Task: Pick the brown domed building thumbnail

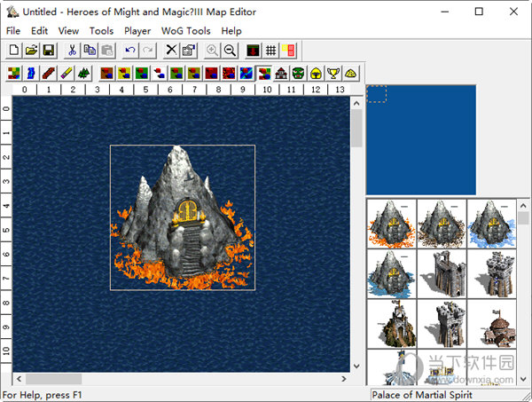Action: (x=491, y=324)
